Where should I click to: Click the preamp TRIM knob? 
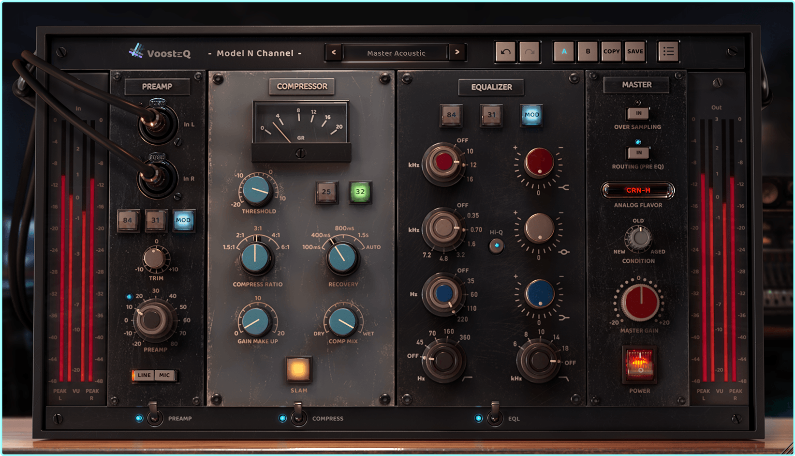pos(155,258)
